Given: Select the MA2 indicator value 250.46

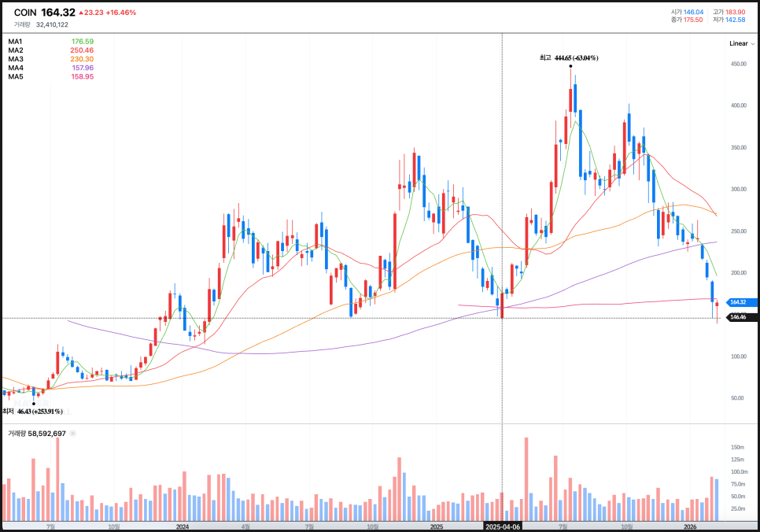Looking at the screenshot, I should [x=82, y=50].
